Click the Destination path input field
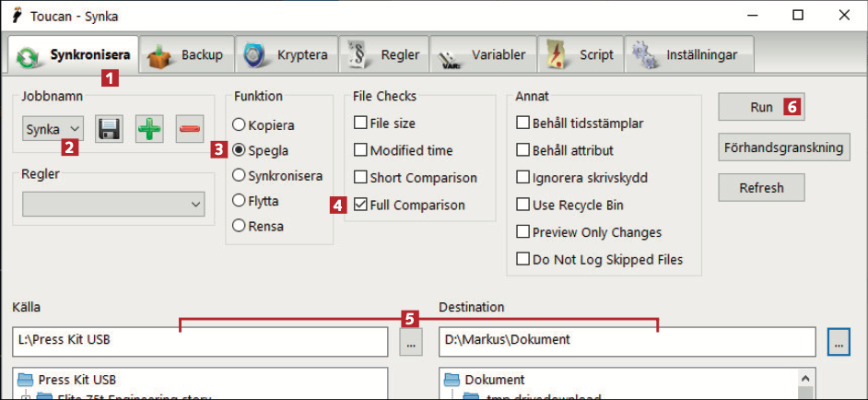 [x=627, y=340]
